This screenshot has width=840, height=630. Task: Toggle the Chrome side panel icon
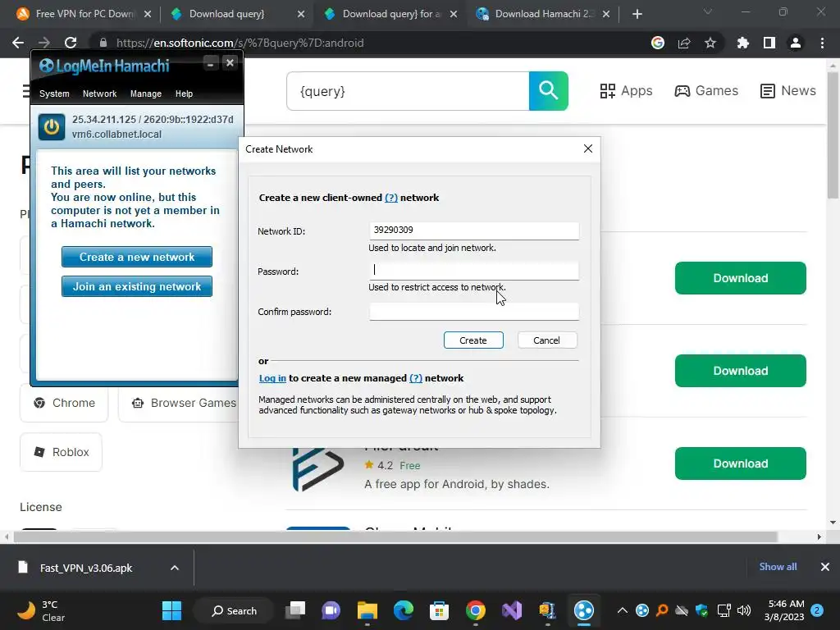tap(769, 43)
